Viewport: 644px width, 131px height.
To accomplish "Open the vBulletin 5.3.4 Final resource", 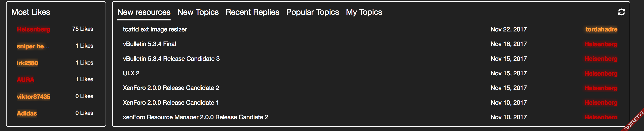I will 149,44.
